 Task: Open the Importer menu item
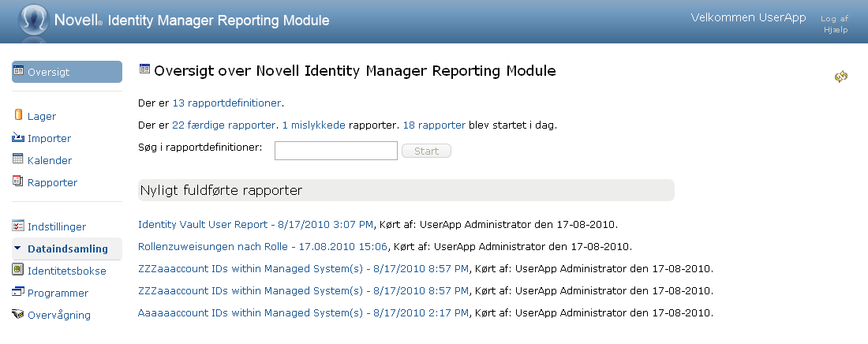coord(49,138)
